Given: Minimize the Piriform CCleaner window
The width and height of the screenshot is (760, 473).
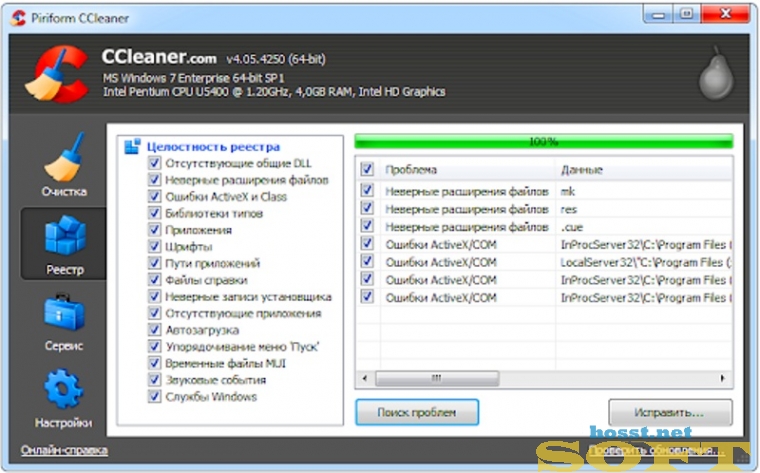Looking at the screenshot, I should (658, 15).
